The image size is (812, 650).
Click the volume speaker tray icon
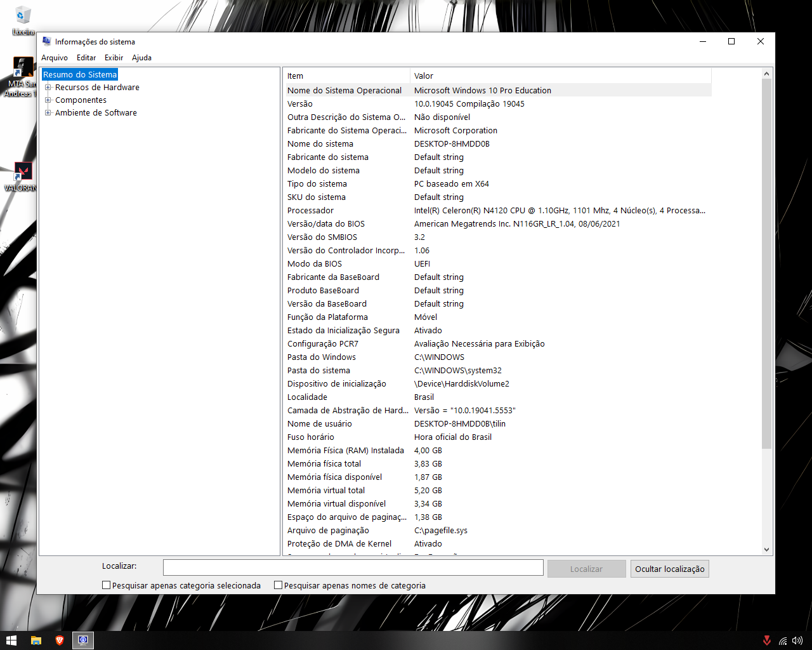click(x=797, y=640)
